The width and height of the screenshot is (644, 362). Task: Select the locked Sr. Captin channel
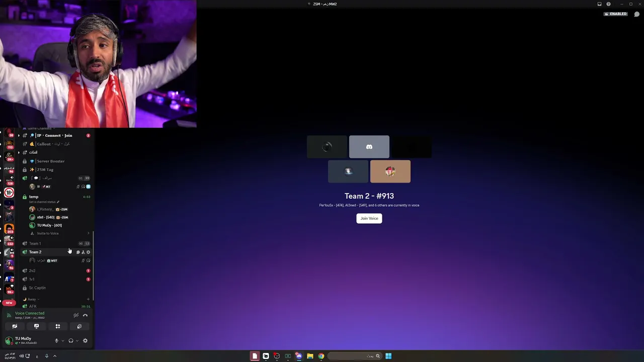[55, 288]
